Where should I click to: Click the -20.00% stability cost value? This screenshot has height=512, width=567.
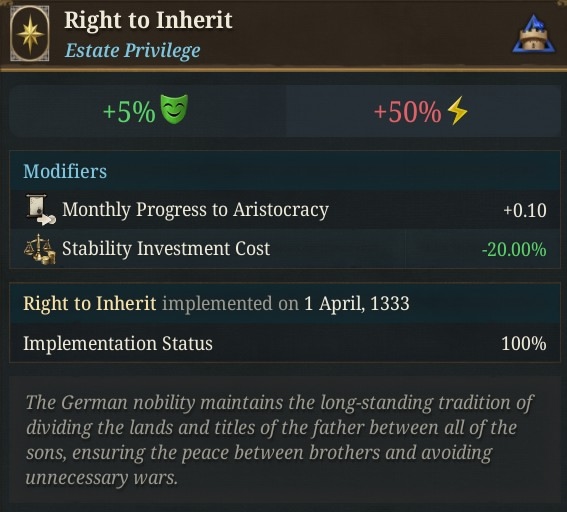coord(514,249)
